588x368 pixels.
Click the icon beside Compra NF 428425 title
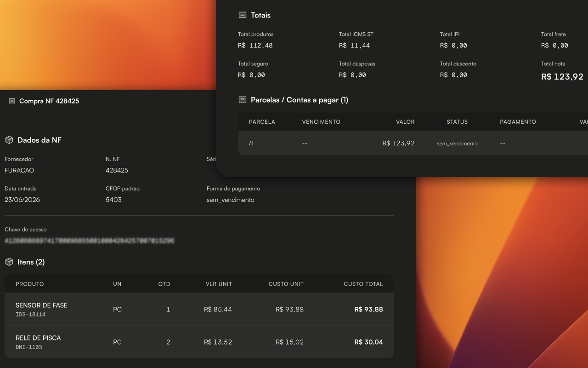12,101
